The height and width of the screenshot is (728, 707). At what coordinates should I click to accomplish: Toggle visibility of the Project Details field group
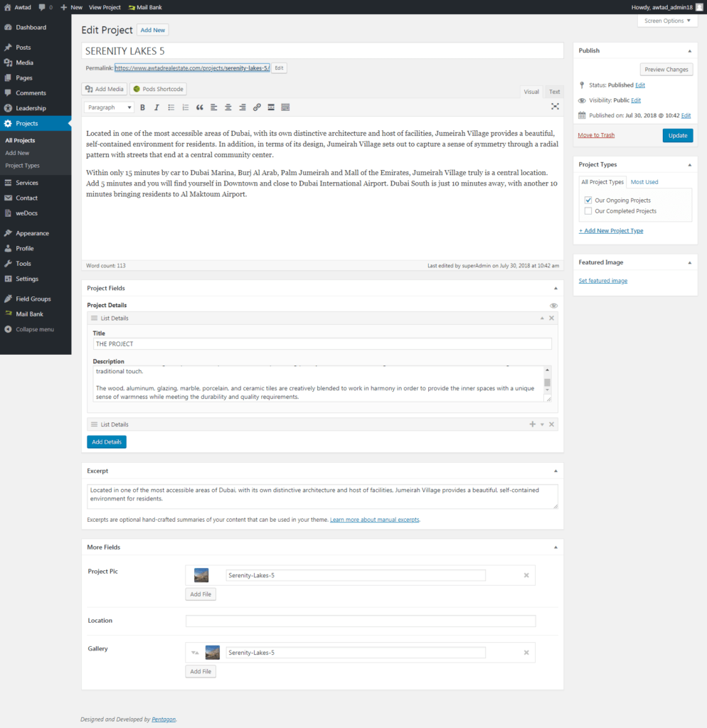[553, 304]
